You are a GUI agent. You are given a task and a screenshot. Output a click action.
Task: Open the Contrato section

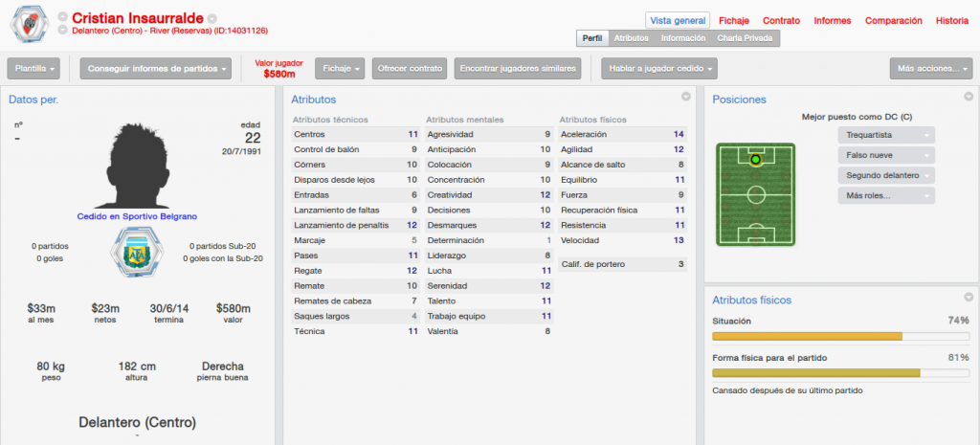781,21
